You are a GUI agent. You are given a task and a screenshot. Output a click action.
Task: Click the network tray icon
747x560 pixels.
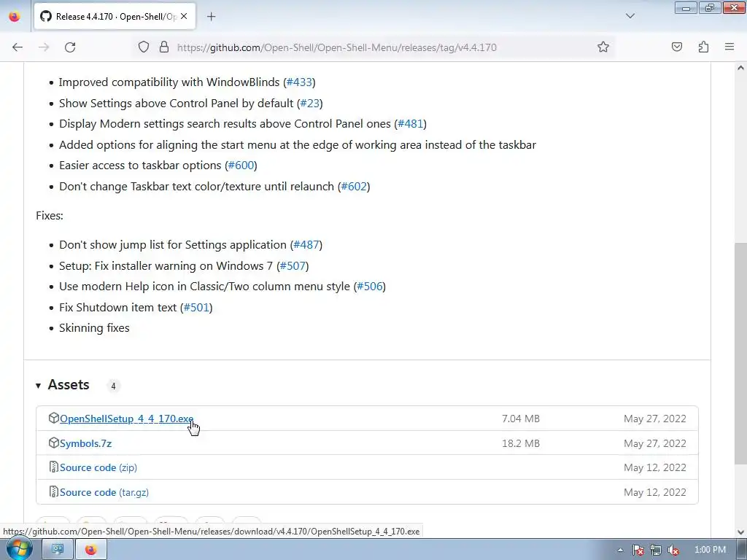coord(656,550)
